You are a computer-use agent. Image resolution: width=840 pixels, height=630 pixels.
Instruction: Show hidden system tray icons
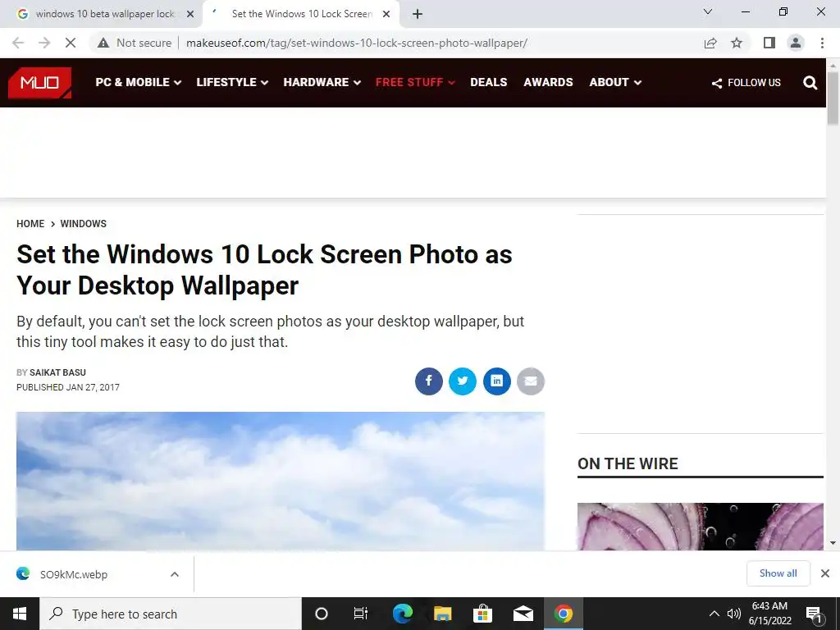tap(714, 614)
